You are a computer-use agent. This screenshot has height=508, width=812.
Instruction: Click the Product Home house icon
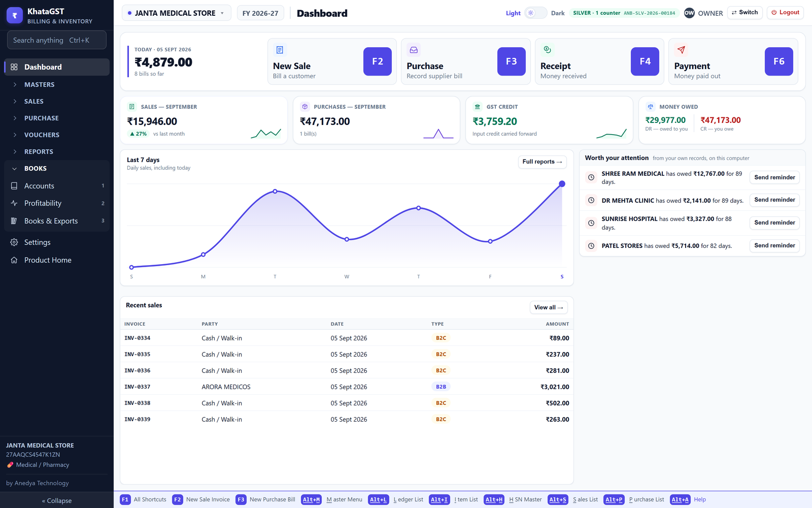(14, 260)
